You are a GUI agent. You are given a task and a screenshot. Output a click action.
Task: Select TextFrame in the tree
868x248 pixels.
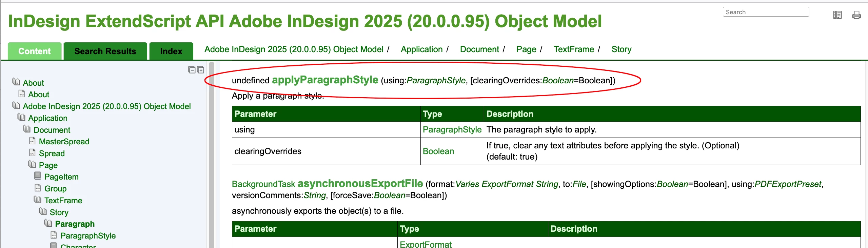[x=63, y=201]
